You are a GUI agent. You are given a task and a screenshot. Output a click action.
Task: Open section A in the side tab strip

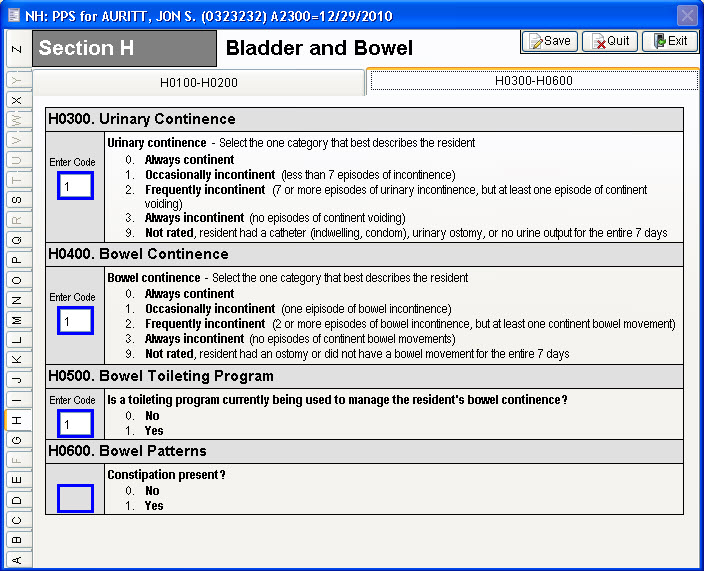(17, 560)
